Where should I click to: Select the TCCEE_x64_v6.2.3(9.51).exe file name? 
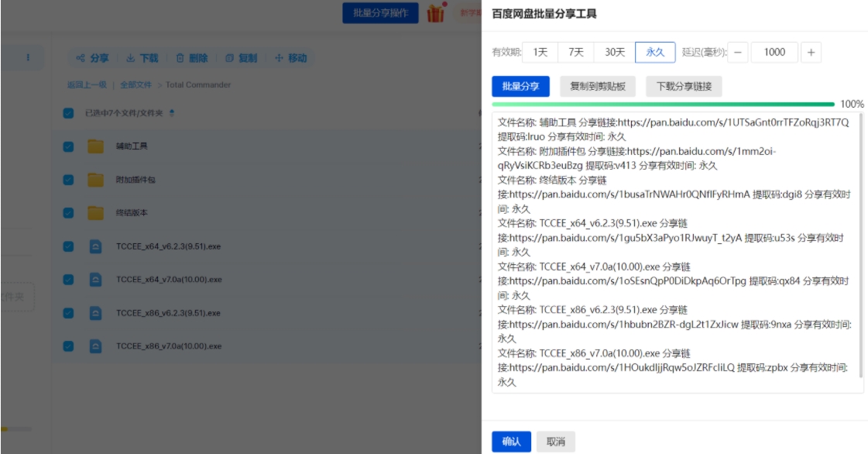pos(168,246)
